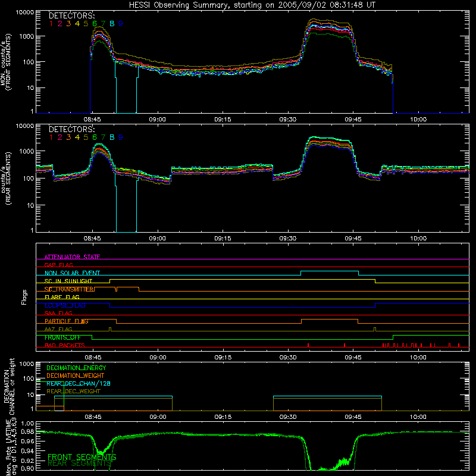Image resolution: width=476 pixels, height=476 pixels.
Task: Select detector 8 label in front segments legend
Action: 112,24
